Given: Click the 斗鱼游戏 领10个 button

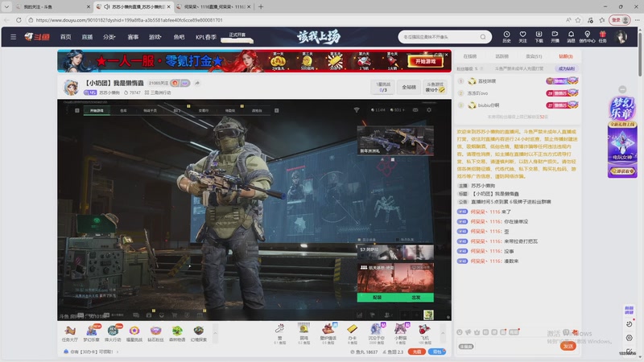Looking at the screenshot, I should point(436,87).
